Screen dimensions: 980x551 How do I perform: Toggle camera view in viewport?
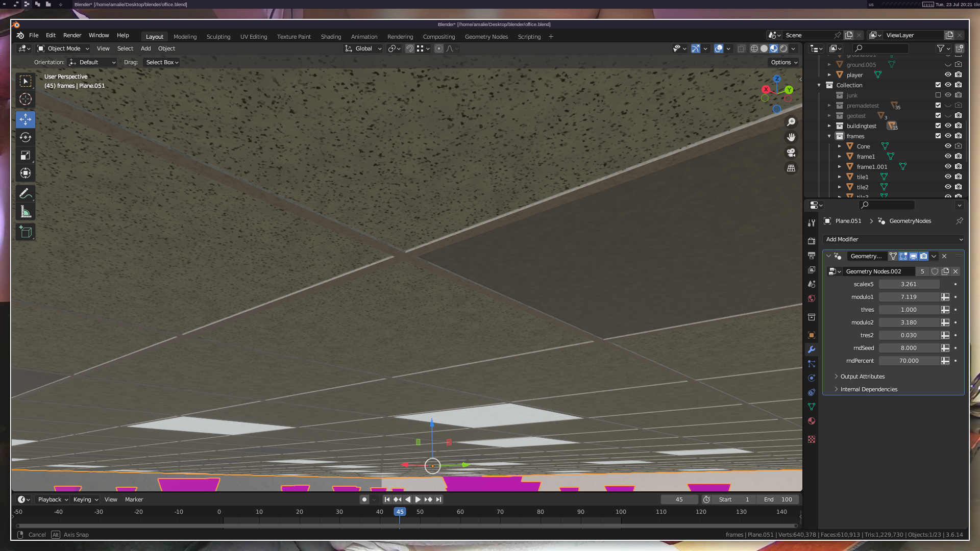791,153
